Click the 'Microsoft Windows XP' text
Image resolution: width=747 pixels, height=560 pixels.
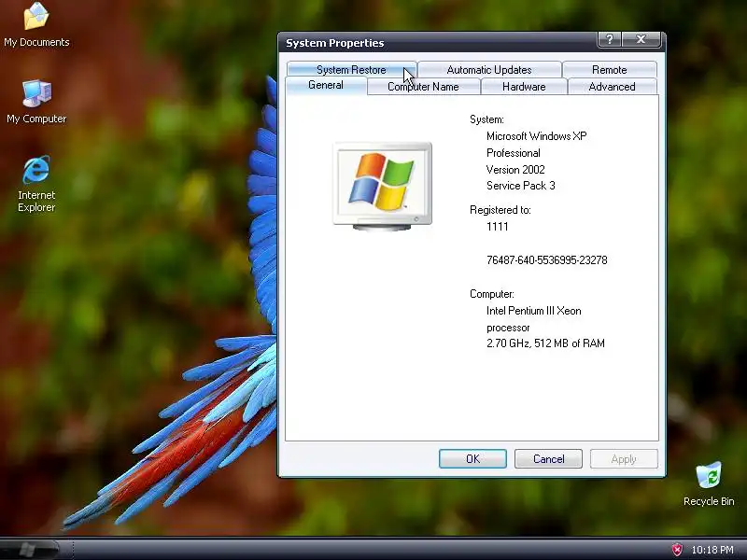coord(536,136)
